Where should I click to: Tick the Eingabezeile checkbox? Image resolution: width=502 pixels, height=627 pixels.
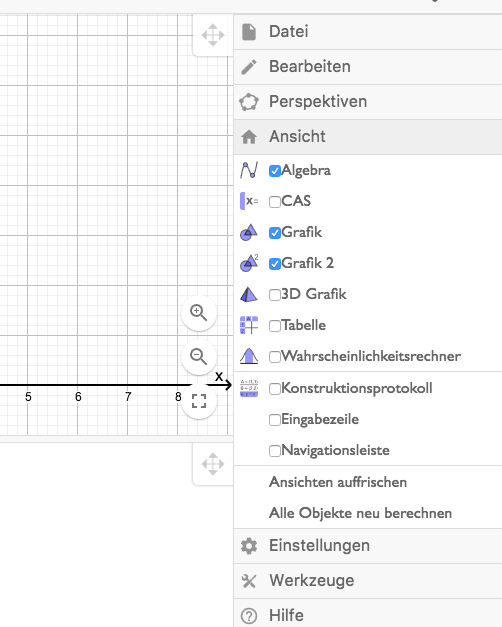[275, 420]
